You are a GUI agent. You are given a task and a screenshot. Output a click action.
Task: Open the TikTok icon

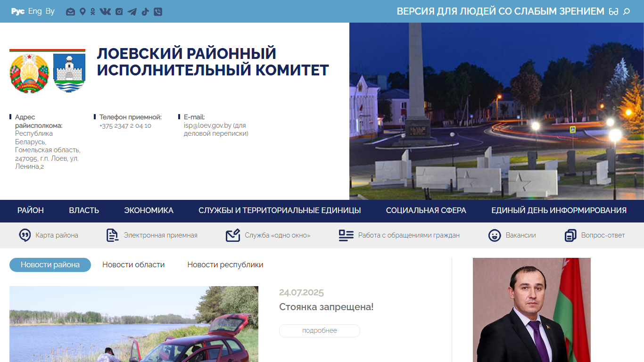[145, 12]
